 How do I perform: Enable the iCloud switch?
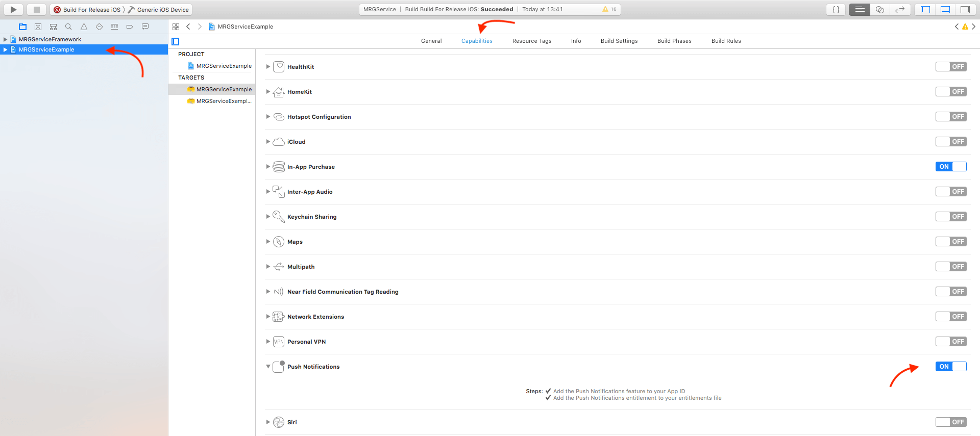pyautogui.click(x=950, y=141)
